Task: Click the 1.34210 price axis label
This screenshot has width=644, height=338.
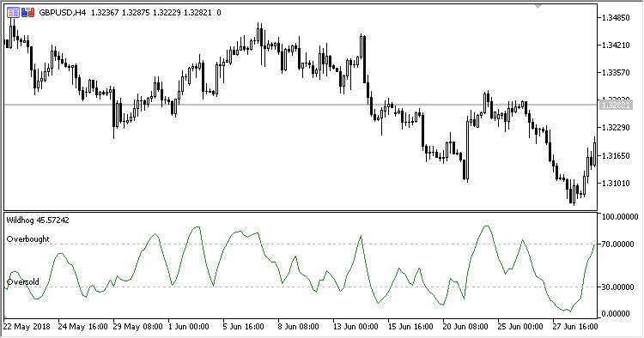Action: point(616,45)
